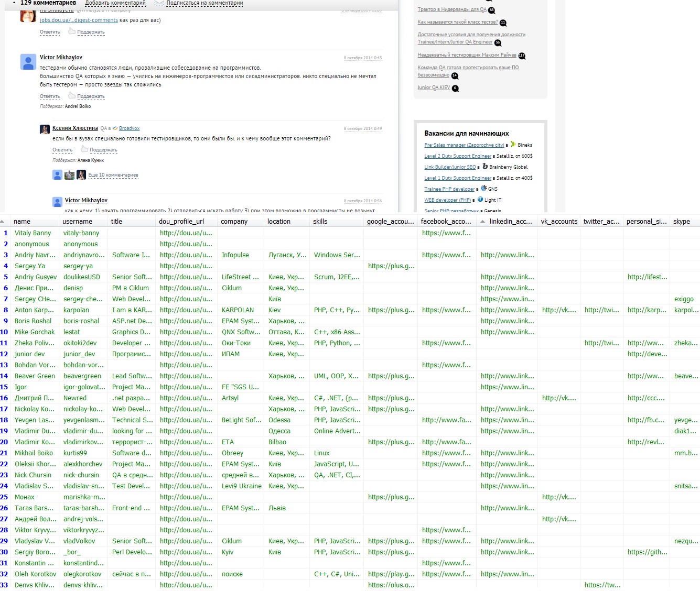Select the Bilbao location cell
Viewport: 700px width, 591px height.
(287, 442)
